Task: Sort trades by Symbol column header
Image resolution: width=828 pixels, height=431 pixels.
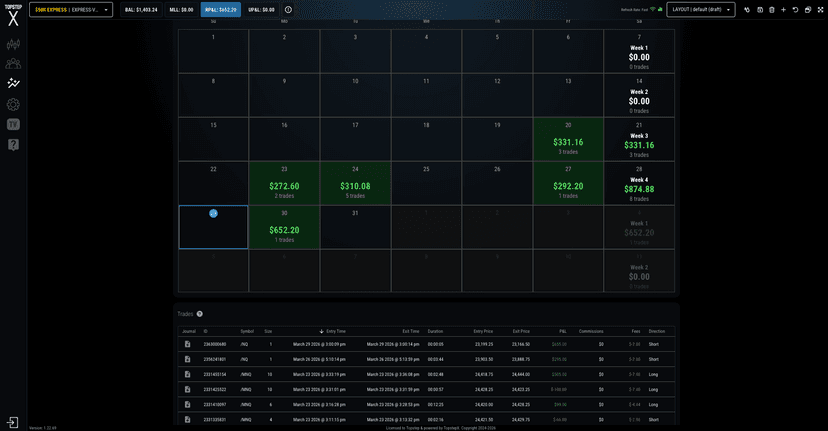Action: click(247, 331)
